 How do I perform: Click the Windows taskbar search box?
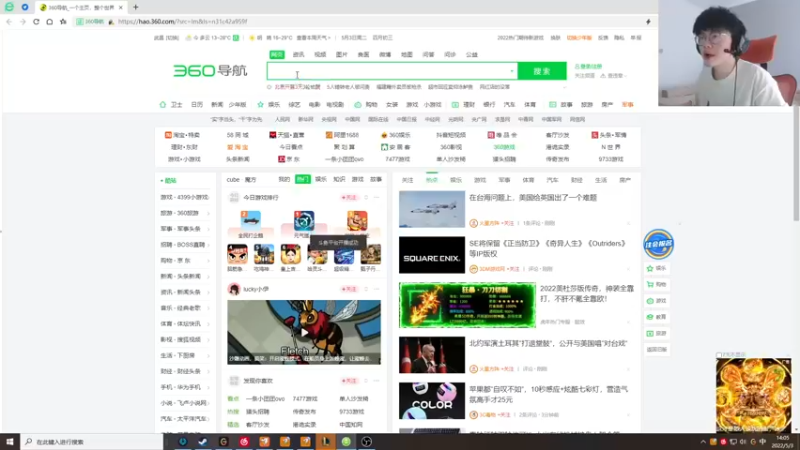click(92, 442)
